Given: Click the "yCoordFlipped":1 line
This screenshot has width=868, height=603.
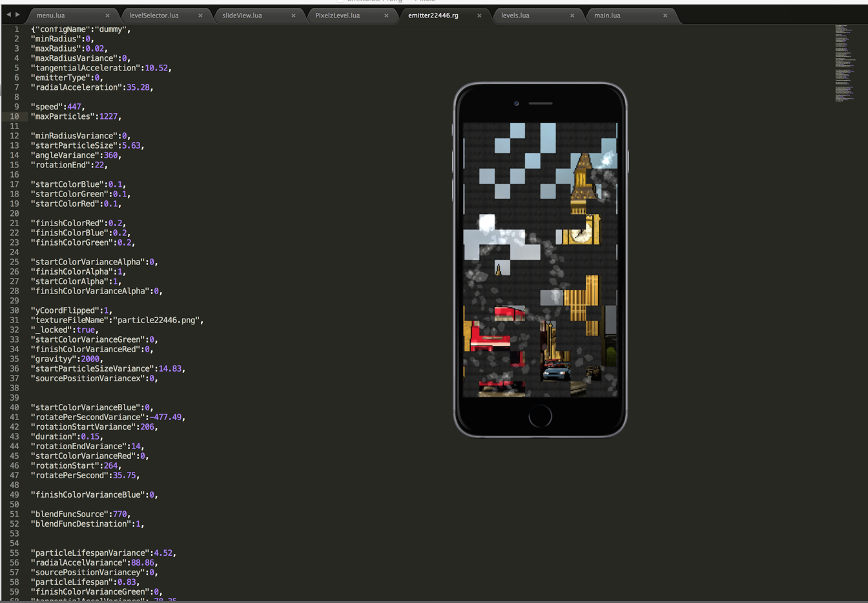Looking at the screenshot, I should pos(71,310).
